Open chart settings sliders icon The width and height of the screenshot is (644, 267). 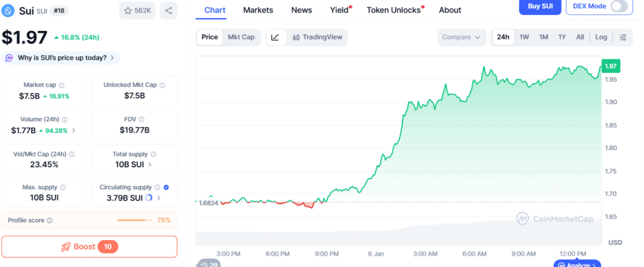[623, 37]
